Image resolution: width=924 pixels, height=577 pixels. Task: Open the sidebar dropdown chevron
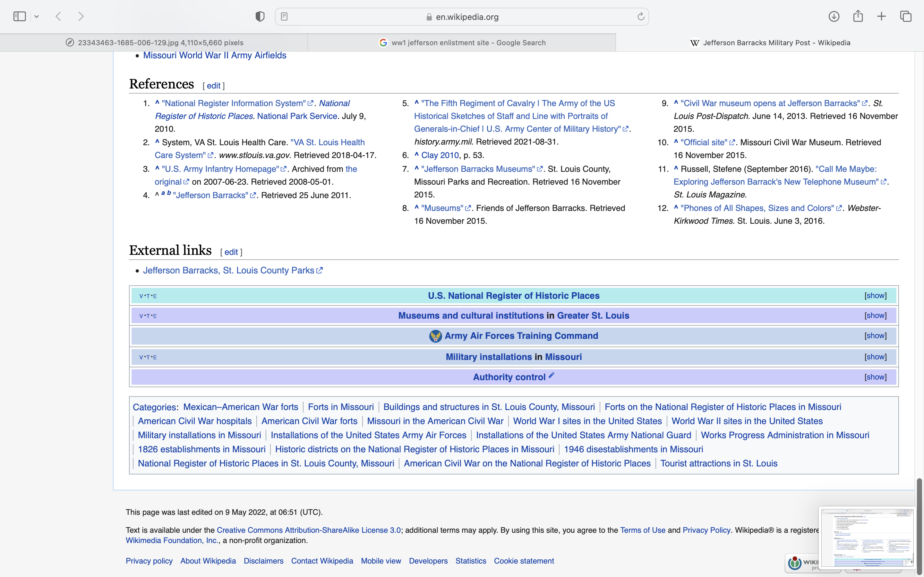[37, 16]
